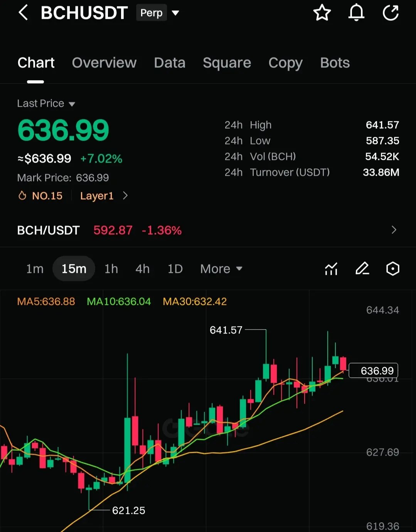Tap the MA30:632.42 indicator label
This screenshot has width=416, height=532.
pyautogui.click(x=195, y=301)
